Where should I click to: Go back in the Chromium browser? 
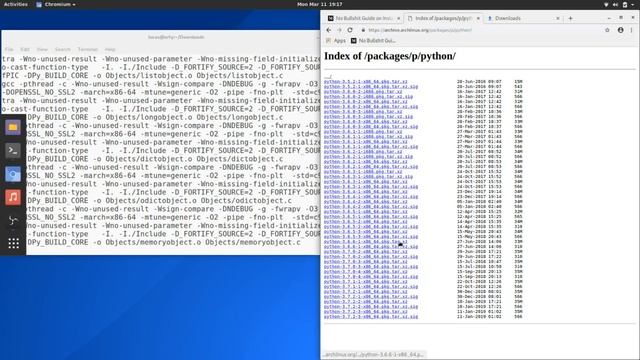pyautogui.click(x=329, y=30)
